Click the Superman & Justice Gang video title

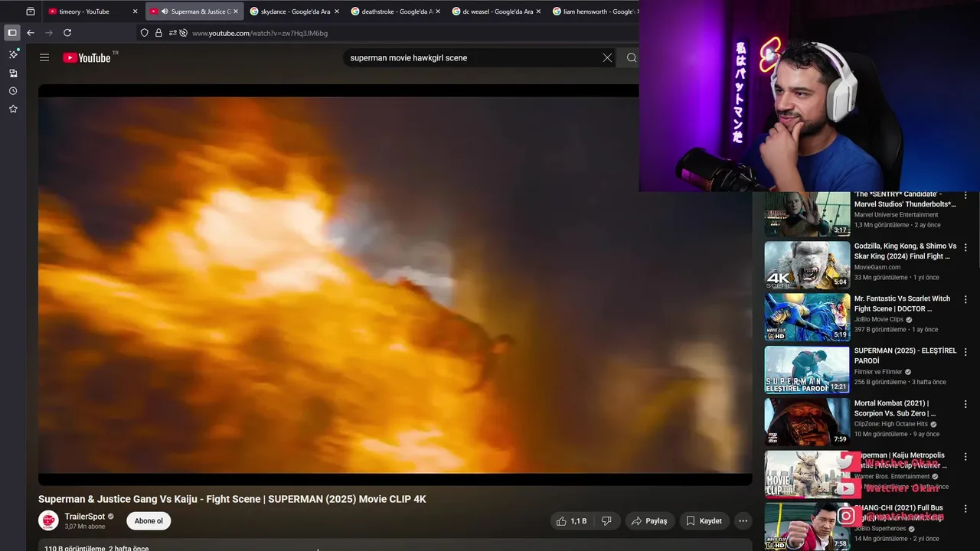(232, 499)
